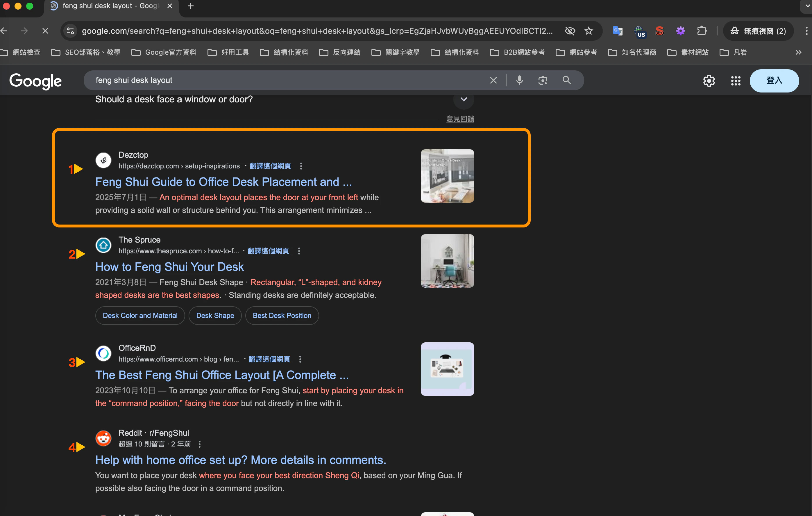The image size is (812, 516).
Task: Open 'Feng Shui Guide to Office Desk Placement'
Action: (223, 182)
